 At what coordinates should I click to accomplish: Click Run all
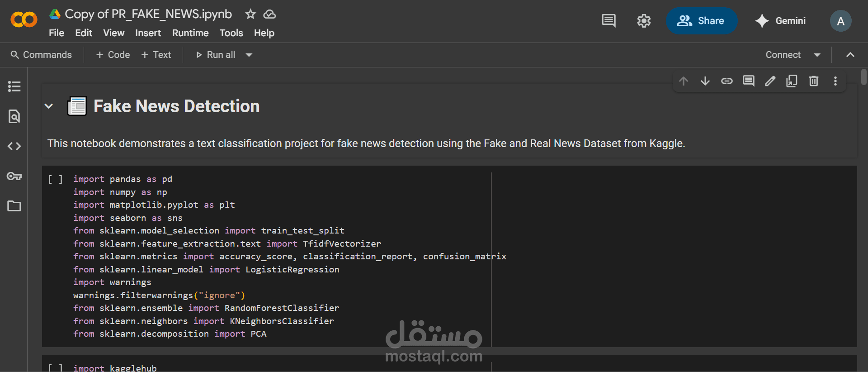pyautogui.click(x=216, y=55)
